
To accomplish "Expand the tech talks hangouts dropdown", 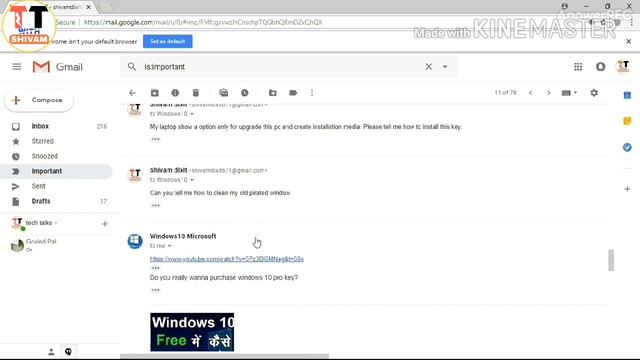I will click(56, 223).
